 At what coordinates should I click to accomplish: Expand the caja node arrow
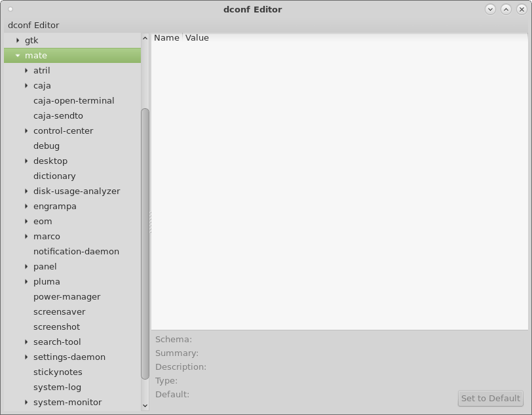(26, 86)
